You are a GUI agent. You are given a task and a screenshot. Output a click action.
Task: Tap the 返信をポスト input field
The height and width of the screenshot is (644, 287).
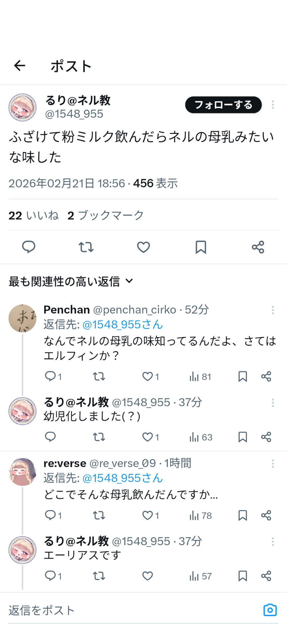[133, 610]
